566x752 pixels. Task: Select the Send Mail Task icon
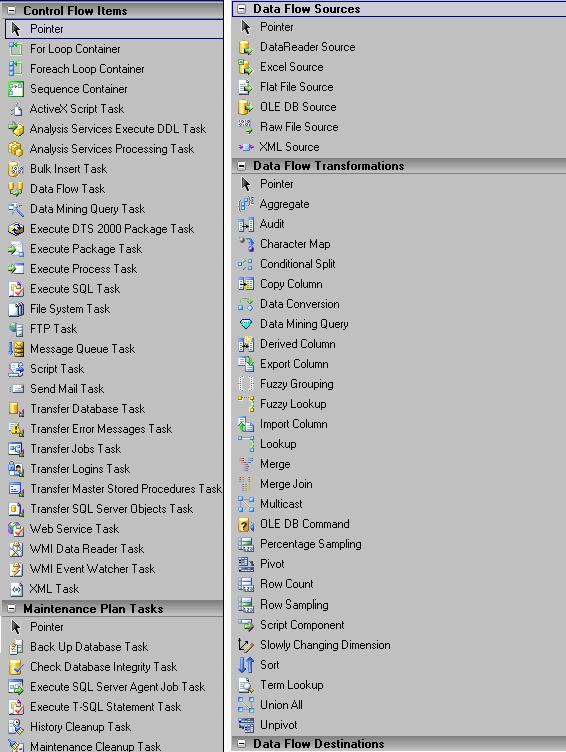click(16, 389)
